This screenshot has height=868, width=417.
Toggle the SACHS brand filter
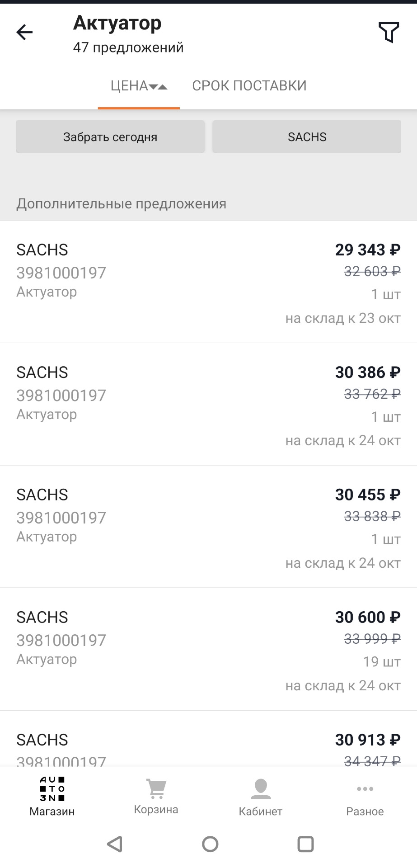pos(307,137)
